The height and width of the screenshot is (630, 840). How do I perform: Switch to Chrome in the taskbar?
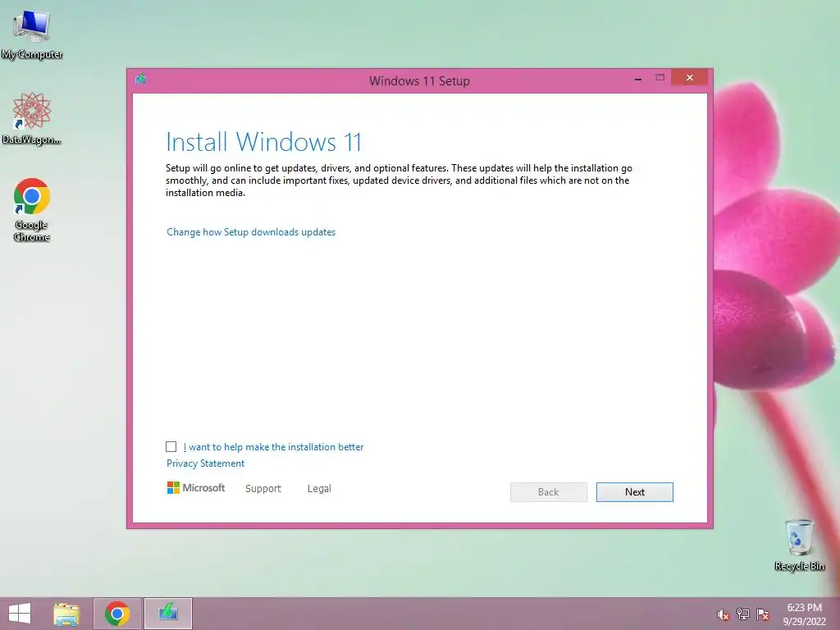tap(117, 614)
